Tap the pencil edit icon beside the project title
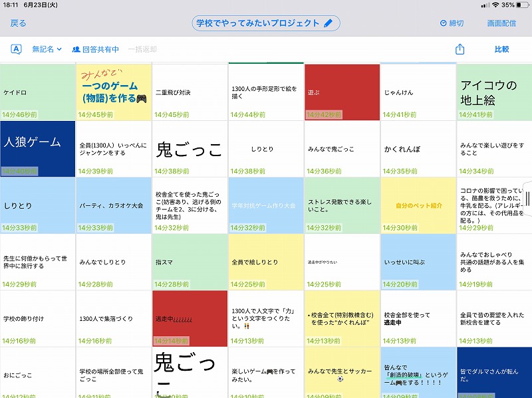Image resolution: width=532 pixels, height=398 pixels. [328, 23]
